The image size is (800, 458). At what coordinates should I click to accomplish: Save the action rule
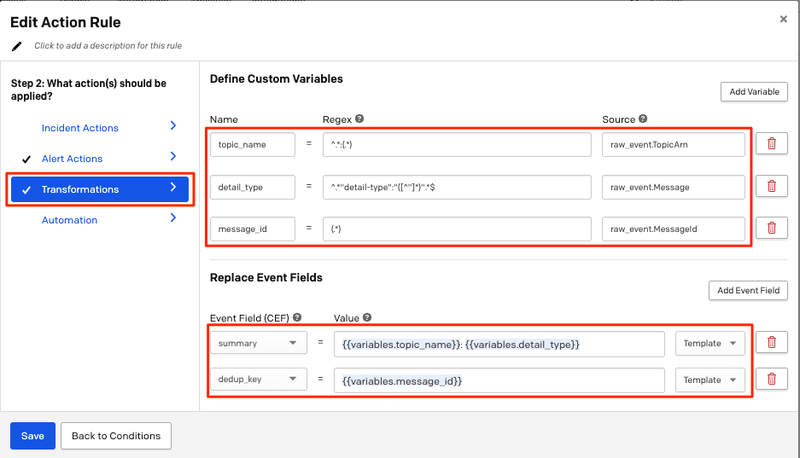33,436
